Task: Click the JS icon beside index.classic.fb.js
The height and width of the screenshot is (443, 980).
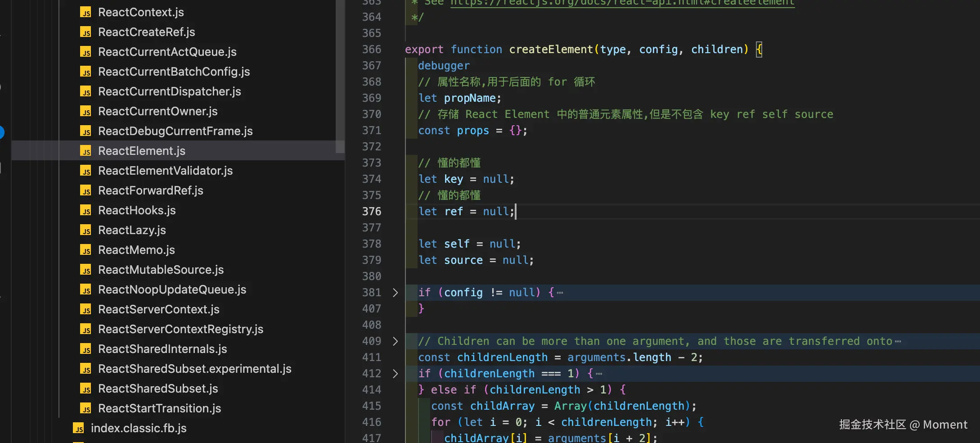Action: [78, 428]
